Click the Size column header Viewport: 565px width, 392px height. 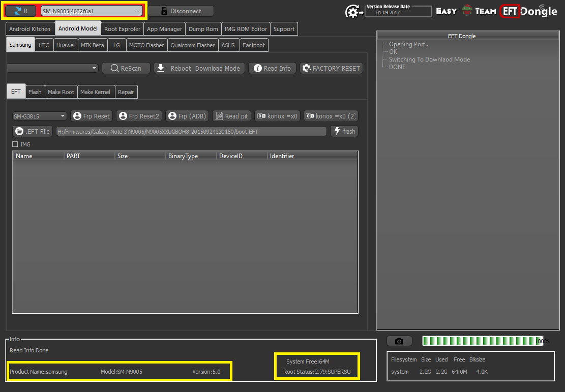click(x=140, y=156)
